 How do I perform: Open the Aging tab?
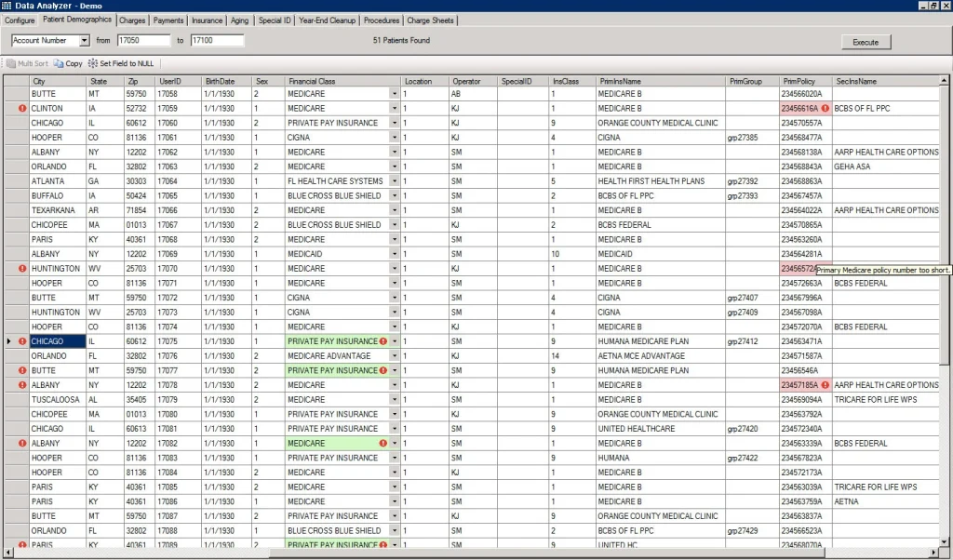(x=239, y=20)
